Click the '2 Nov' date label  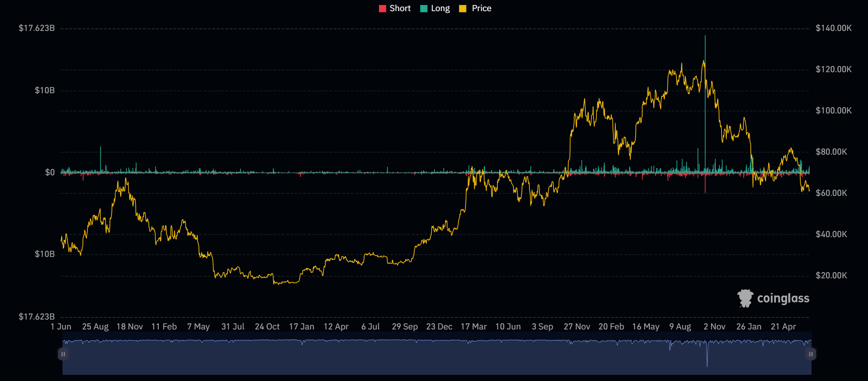[x=714, y=327]
